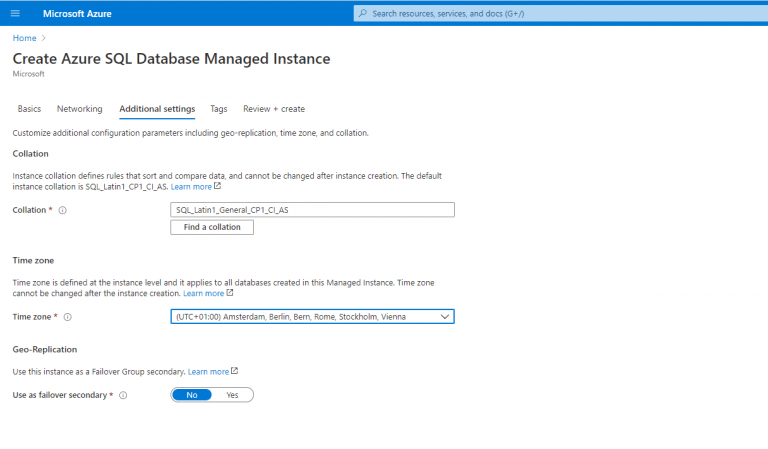Open the Basics tab
Image resolution: width=768 pixels, height=449 pixels.
pos(29,109)
